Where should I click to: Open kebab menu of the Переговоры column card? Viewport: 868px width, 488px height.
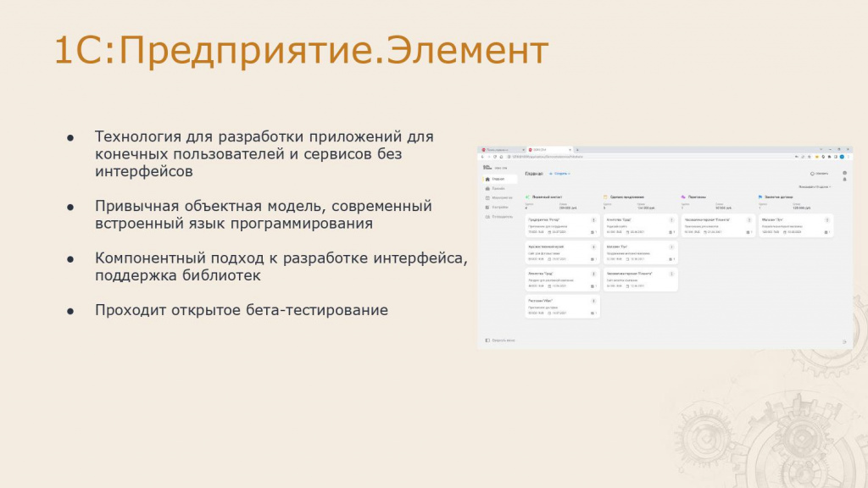click(749, 220)
